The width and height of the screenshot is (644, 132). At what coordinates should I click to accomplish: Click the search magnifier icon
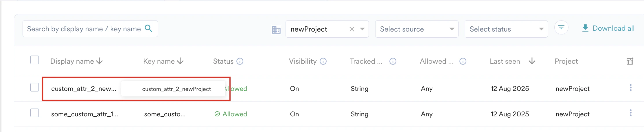(x=148, y=28)
